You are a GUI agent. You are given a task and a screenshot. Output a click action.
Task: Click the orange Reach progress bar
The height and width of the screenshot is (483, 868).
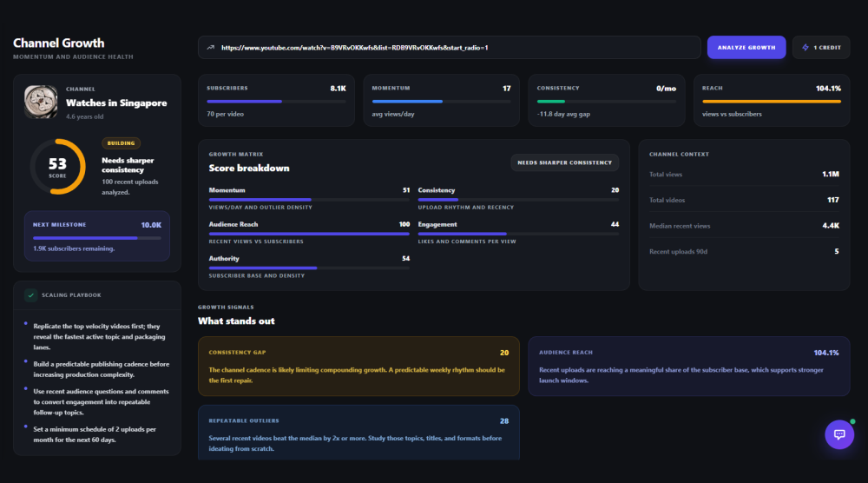tap(772, 102)
